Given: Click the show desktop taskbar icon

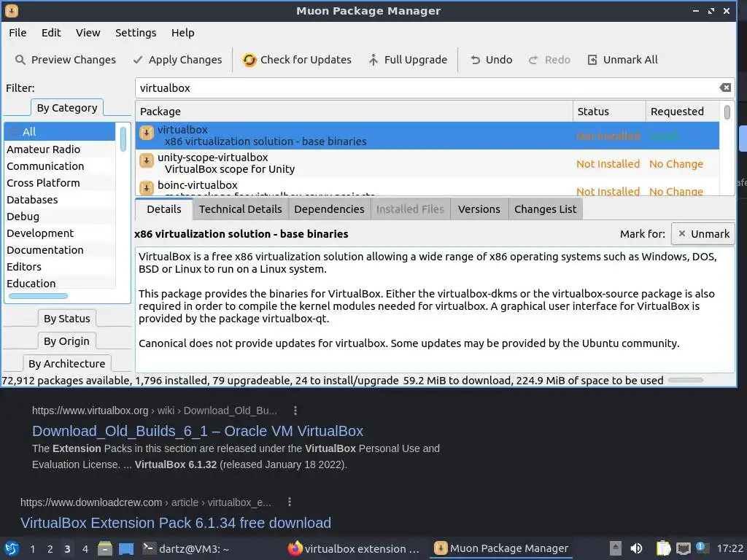Looking at the screenshot, I should coord(126,548).
